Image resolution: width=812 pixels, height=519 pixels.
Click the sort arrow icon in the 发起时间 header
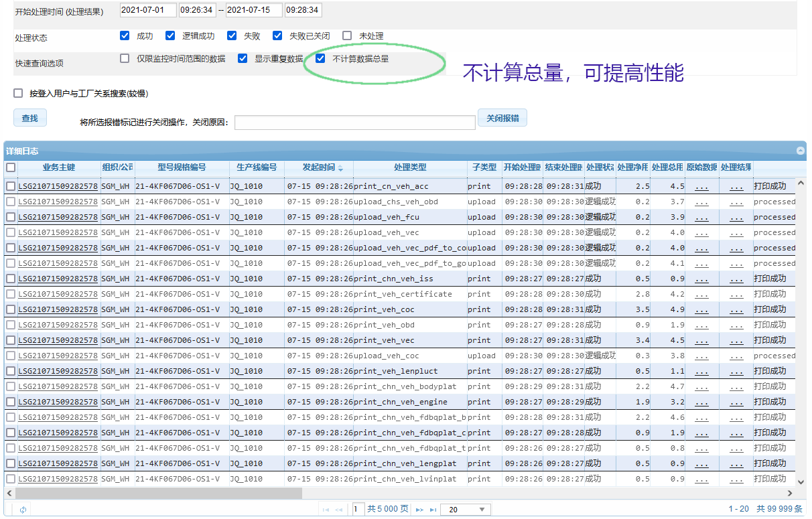click(x=340, y=168)
